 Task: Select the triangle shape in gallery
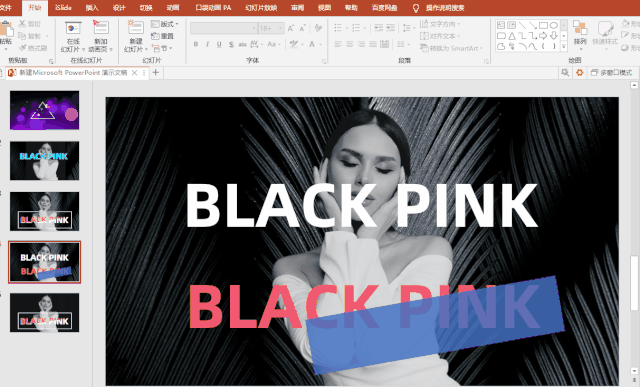pos(511,36)
